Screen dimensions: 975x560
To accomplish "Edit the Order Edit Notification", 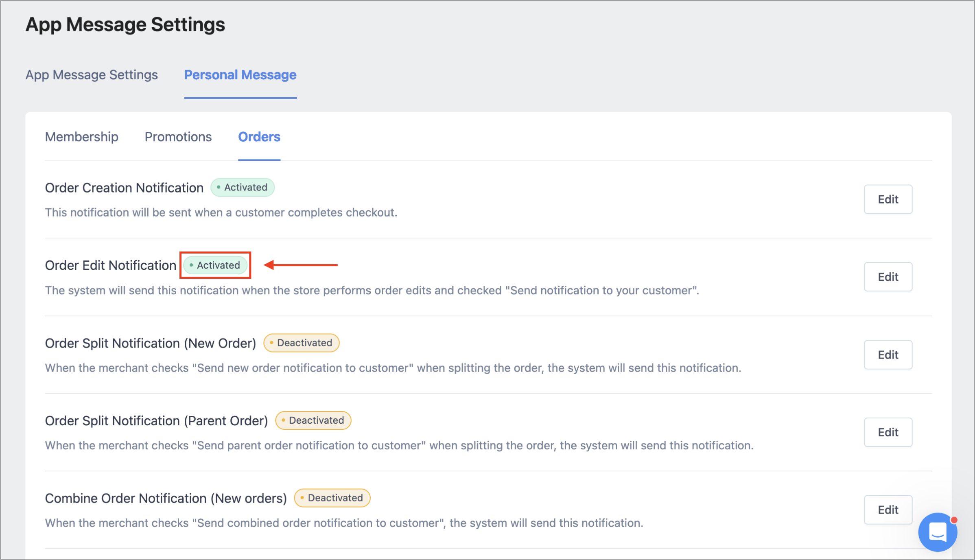I will [888, 277].
